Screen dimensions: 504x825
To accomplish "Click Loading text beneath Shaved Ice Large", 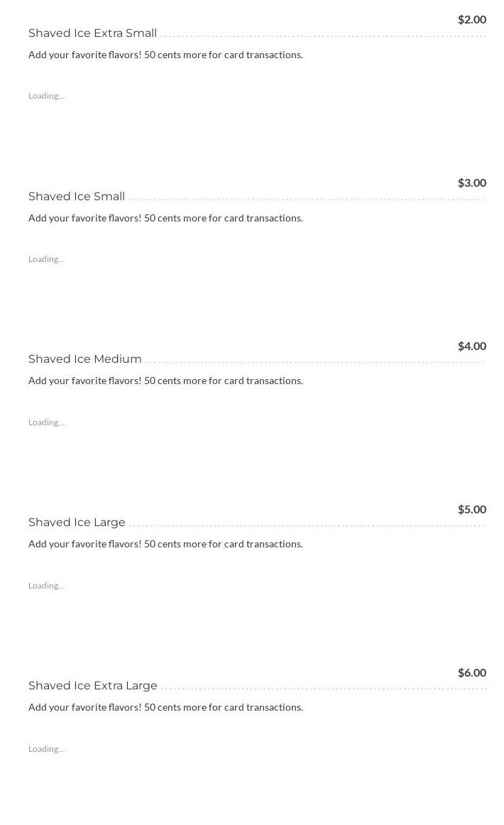I will [x=46, y=586].
